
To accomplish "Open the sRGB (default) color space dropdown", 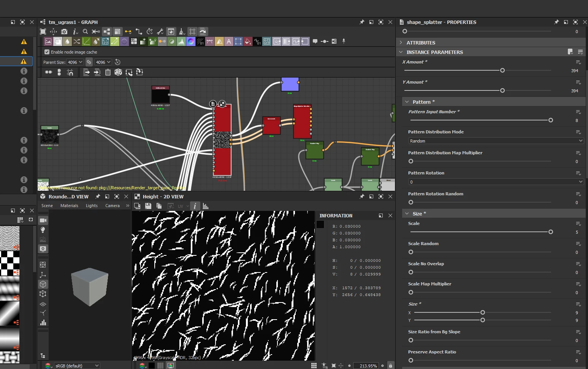I will click(x=76, y=366).
